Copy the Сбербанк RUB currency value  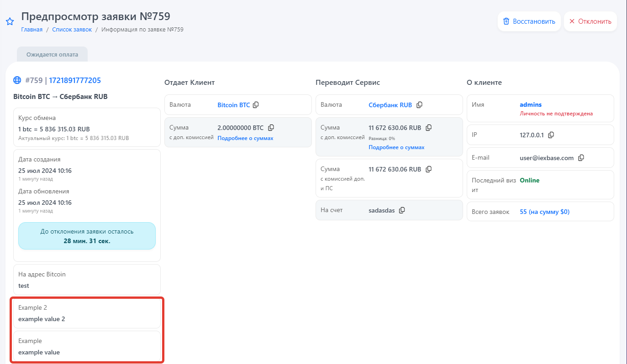(419, 105)
